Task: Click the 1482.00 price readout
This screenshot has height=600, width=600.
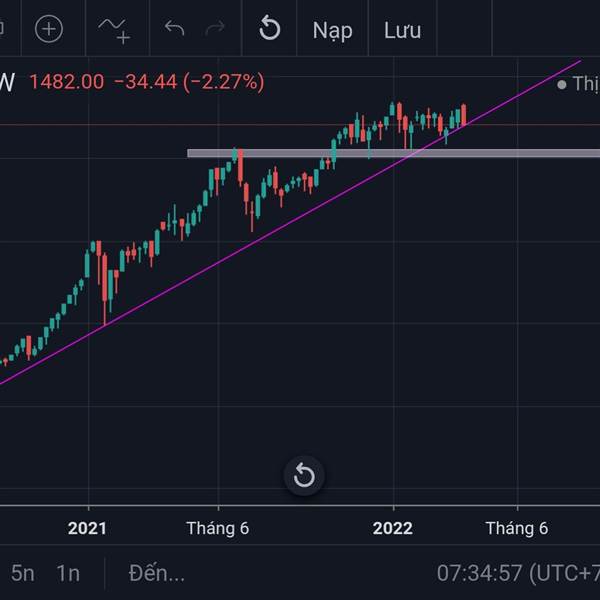Action: (67, 82)
